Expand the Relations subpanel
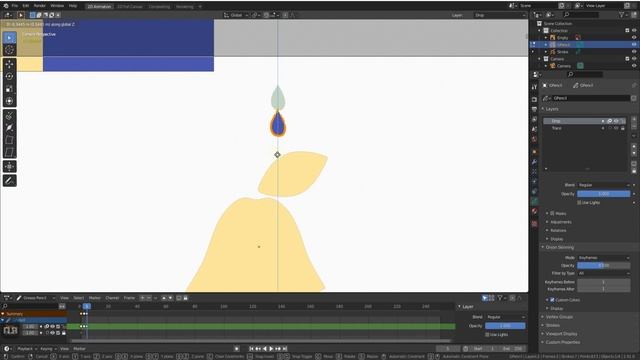This screenshot has height=360, width=640. click(547, 230)
